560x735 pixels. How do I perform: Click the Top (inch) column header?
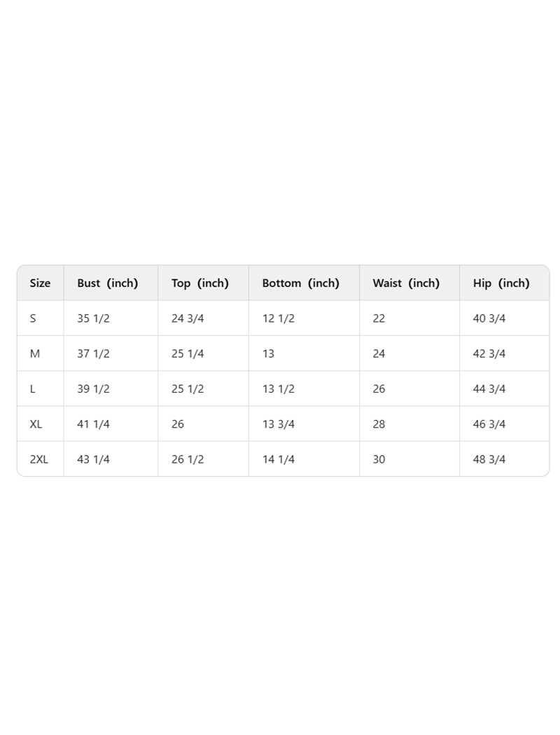pyautogui.click(x=200, y=283)
